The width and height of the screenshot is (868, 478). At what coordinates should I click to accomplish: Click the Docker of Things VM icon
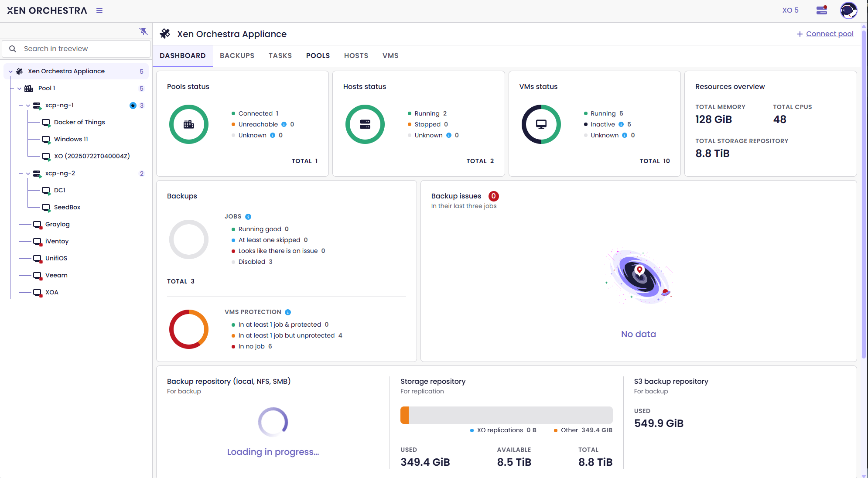coord(46,123)
